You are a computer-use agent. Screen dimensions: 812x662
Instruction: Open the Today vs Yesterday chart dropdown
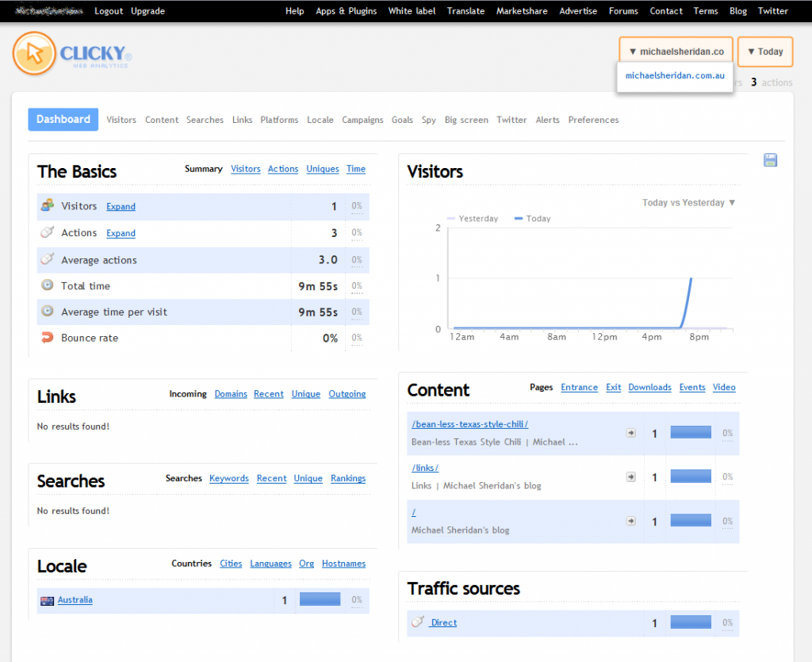click(x=689, y=202)
